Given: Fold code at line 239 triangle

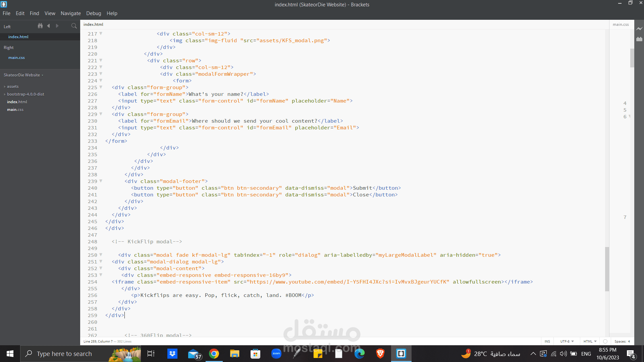Looking at the screenshot, I should (x=101, y=181).
